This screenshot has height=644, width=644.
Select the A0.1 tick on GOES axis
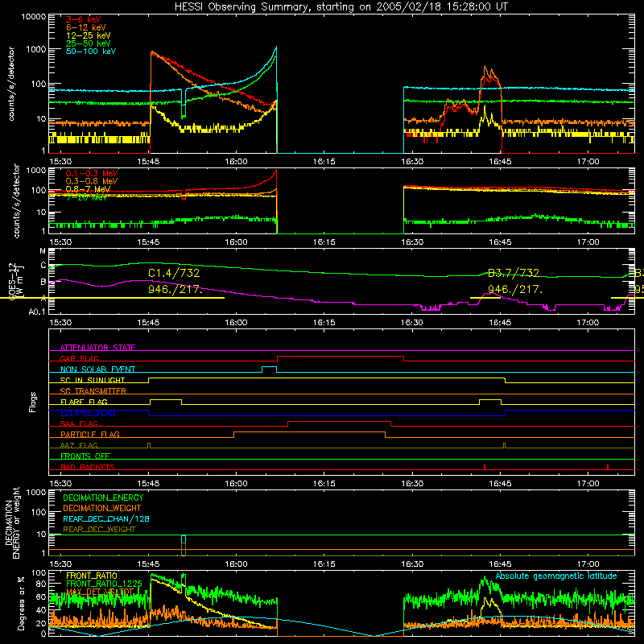point(37,312)
